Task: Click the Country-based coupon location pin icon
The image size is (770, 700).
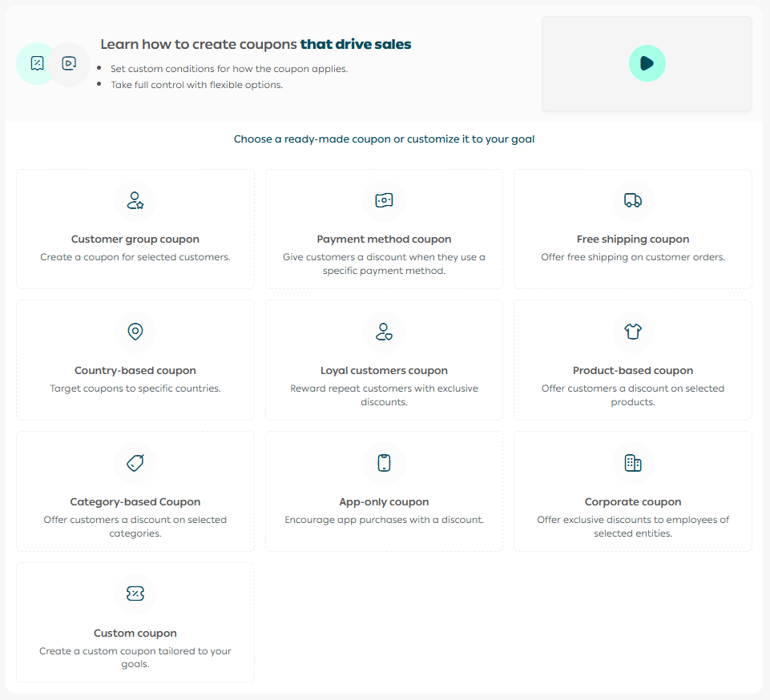Action: click(135, 332)
